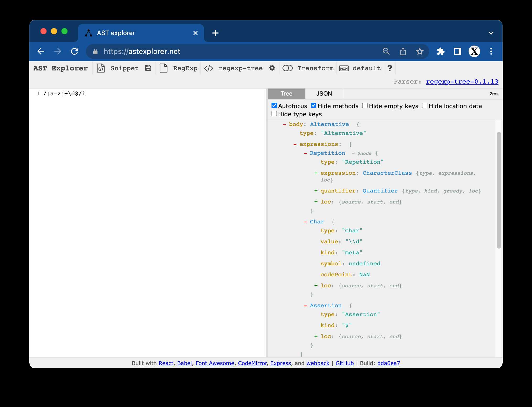Open the GitHub footer link
This screenshot has width=532, height=407.
[x=344, y=363]
